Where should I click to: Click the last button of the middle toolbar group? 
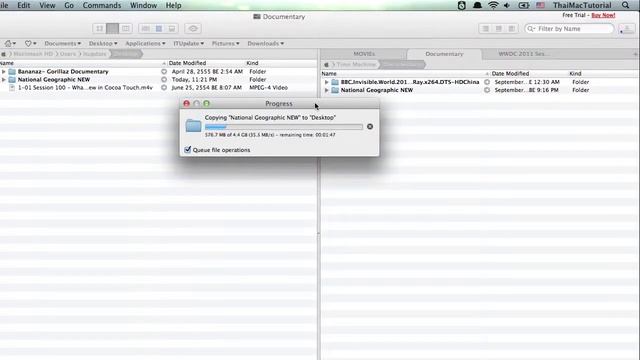tap(172, 29)
